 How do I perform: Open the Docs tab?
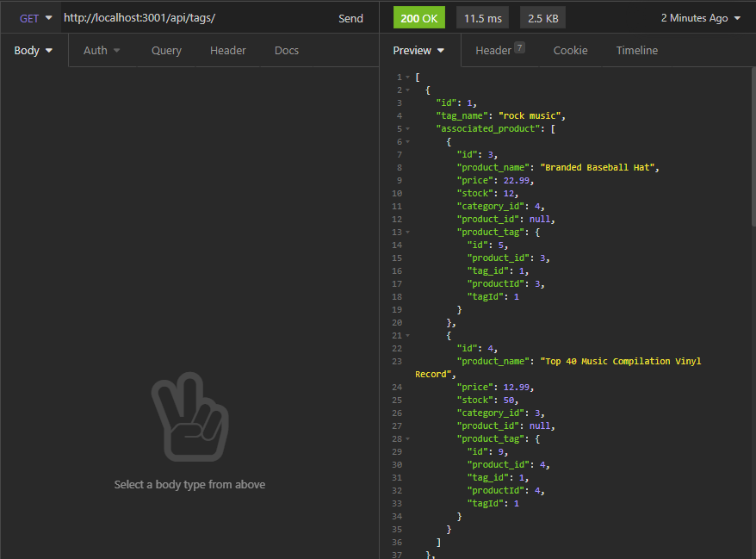[286, 50]
